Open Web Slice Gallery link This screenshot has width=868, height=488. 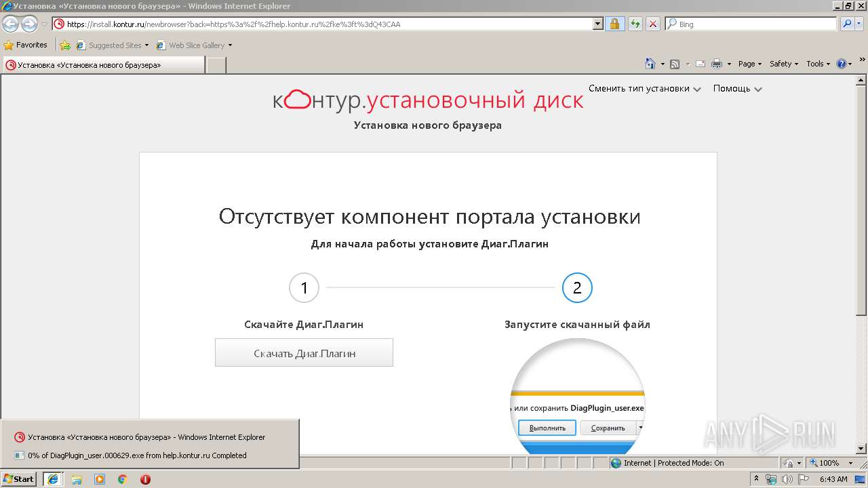tap(194, 45)
